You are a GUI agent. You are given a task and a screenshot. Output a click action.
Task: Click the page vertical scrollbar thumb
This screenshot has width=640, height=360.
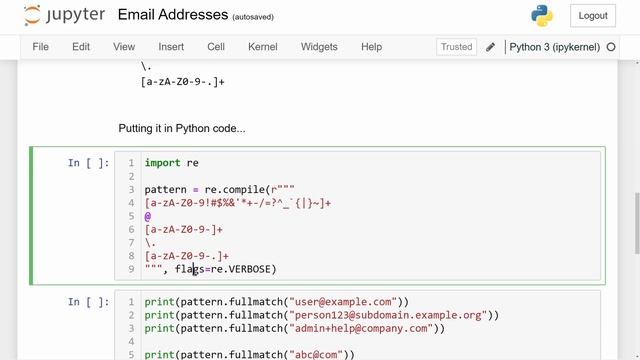(x=637, y=223)
